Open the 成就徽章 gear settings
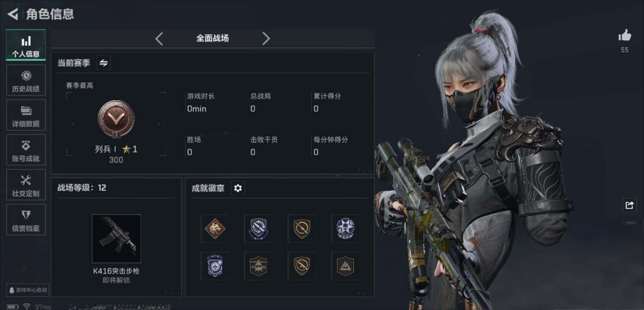 (238, 188)
